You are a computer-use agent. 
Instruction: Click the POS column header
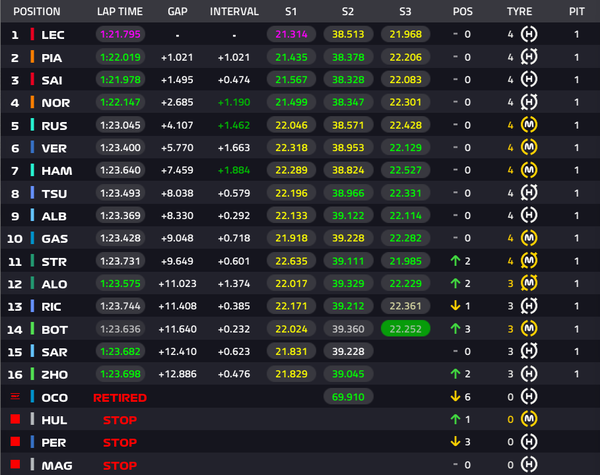[x=463, y=11]
